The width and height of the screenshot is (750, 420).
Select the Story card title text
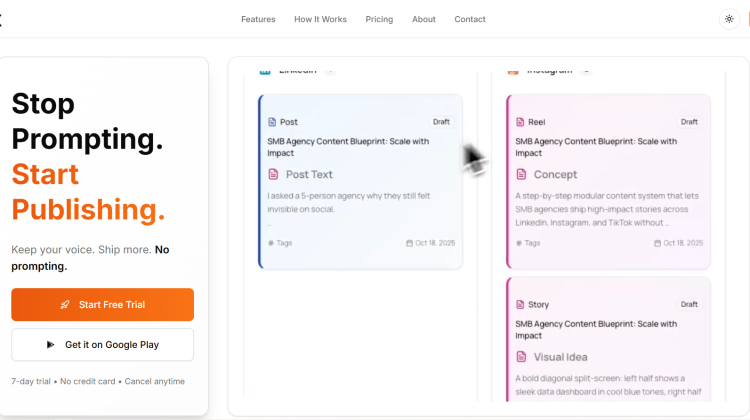(596, 330)
